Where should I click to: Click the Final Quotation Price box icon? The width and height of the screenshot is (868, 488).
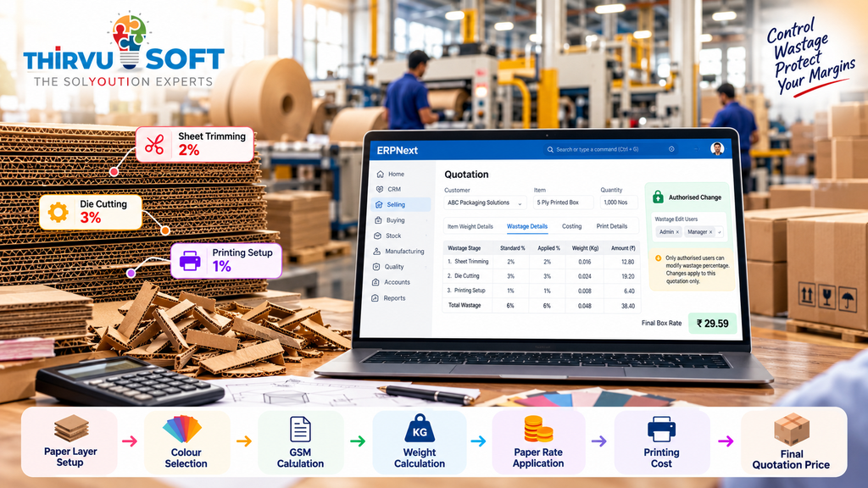point(792,430)
